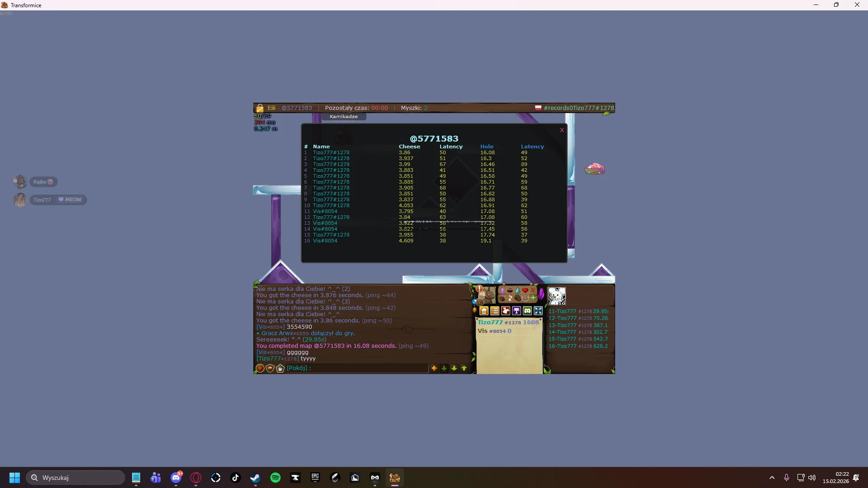Open the purple trophy rankings button

pyautogui.click(x=517, y=311)
